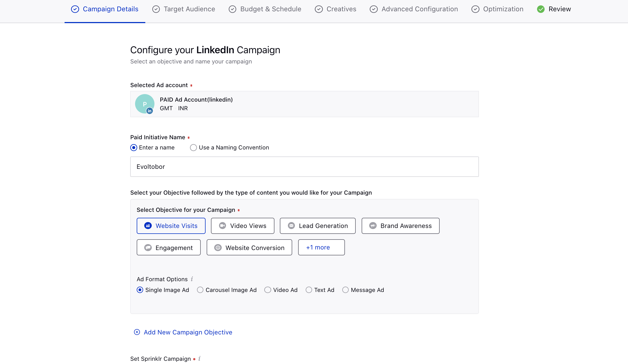
Task: Go to the Target Audience tab
Action: click(x=184, y=9)
